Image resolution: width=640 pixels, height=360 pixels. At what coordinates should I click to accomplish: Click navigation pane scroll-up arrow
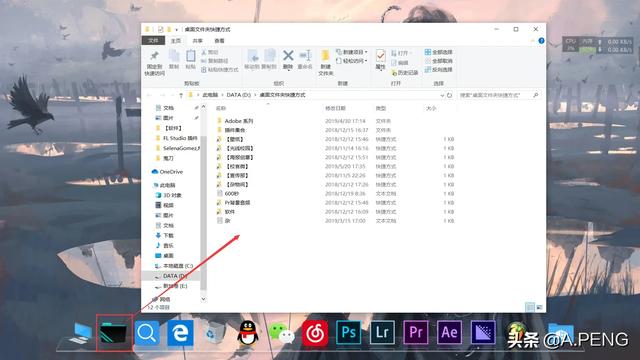(x=203, y=107)
